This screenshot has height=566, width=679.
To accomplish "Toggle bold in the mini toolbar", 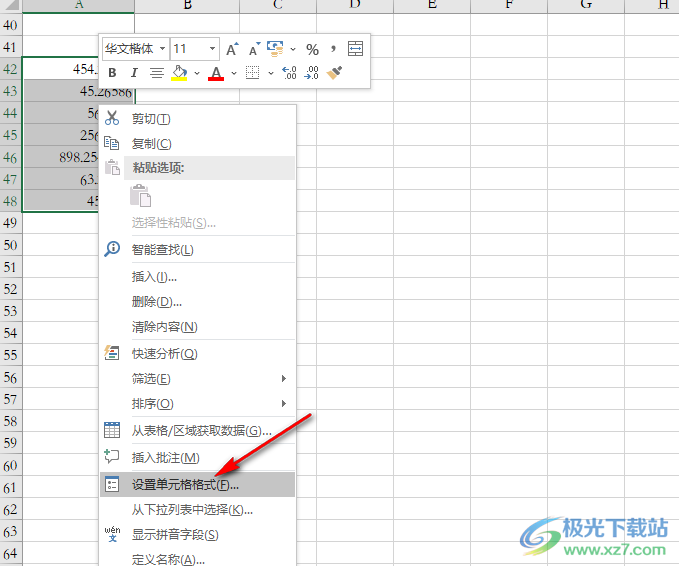I will point(112,73).
